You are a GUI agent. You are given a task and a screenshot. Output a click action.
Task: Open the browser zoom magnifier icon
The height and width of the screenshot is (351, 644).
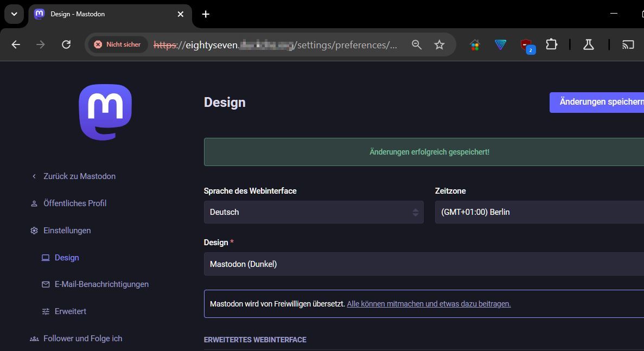[417, 44]
